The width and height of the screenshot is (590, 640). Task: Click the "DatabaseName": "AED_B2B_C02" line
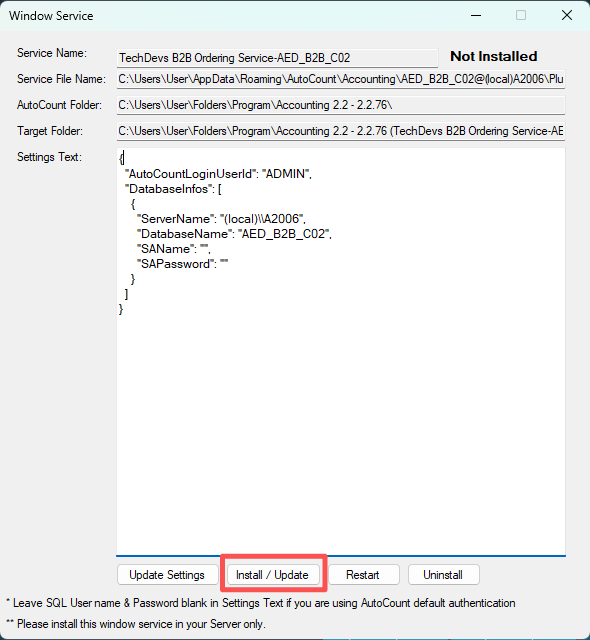[x=234, y=234]
